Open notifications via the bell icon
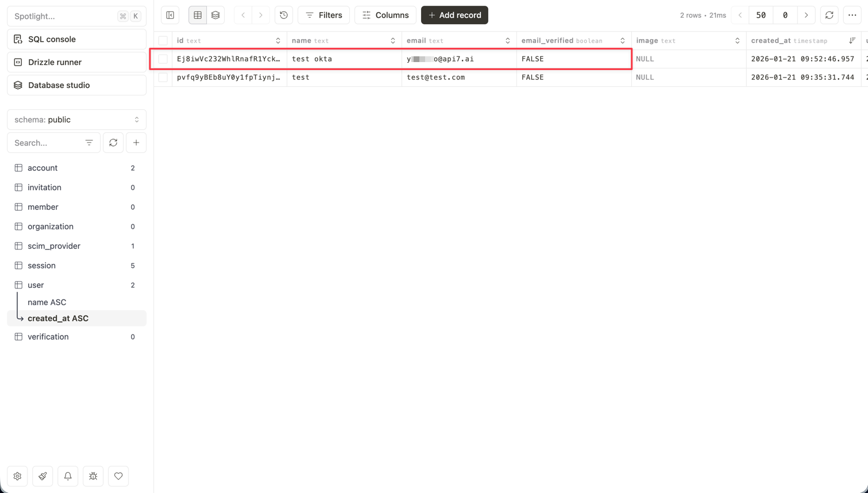 coord(68,476)
